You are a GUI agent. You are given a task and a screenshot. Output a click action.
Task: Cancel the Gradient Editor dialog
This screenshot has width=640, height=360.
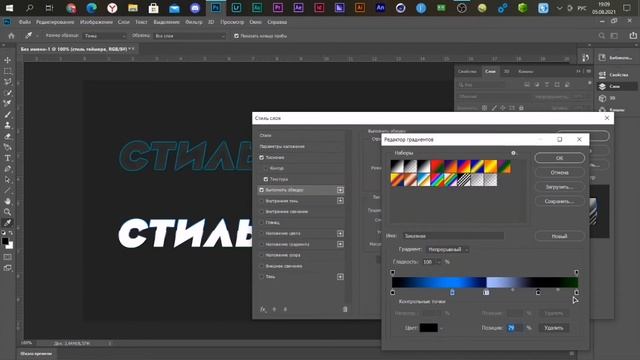click(559, 173)
